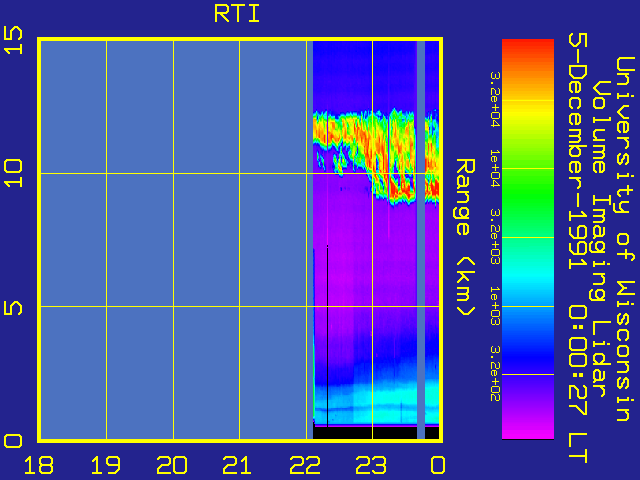The width and height of the screenshot is (640, 480).
Task: Click the 23 hour time axis label
Action: point(371,465)
